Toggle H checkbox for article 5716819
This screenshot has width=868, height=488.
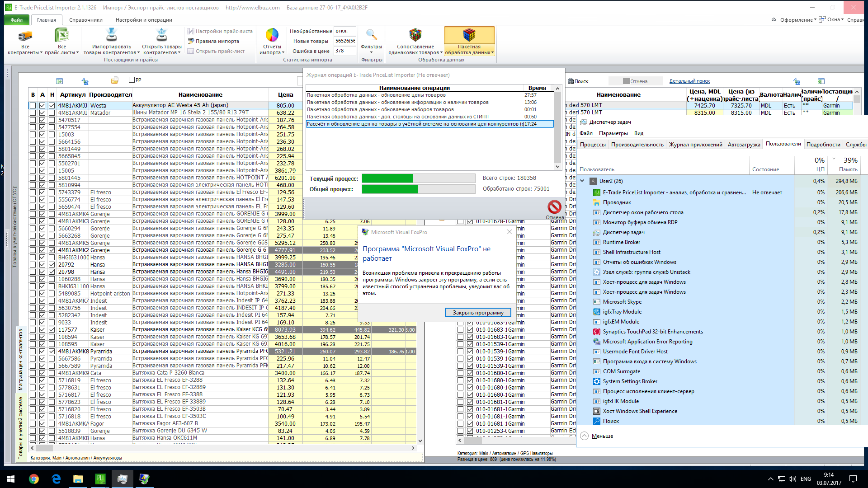(x=52, y=380)
